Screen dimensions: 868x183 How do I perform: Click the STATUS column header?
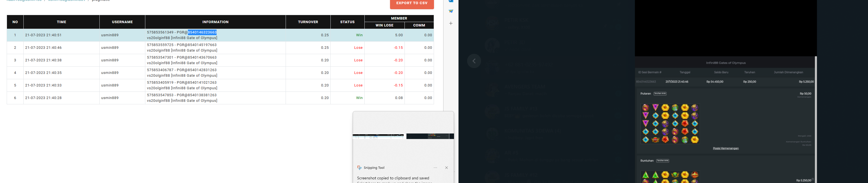tap(347, 22)
